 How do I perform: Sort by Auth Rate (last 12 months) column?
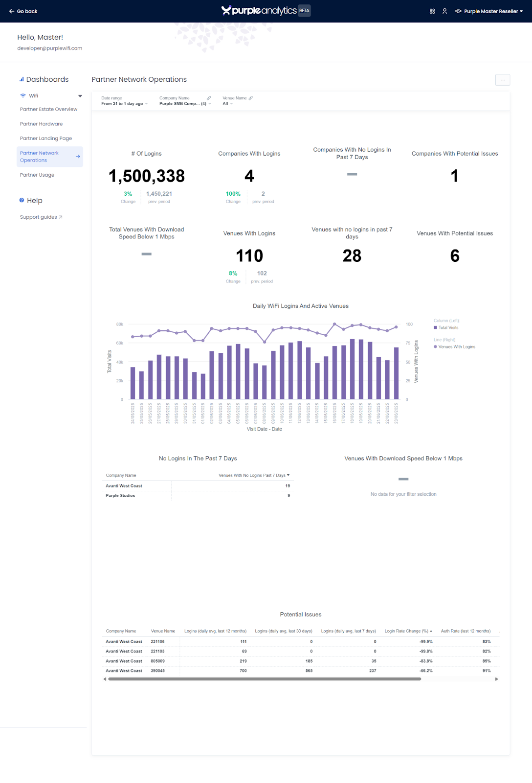465,631
